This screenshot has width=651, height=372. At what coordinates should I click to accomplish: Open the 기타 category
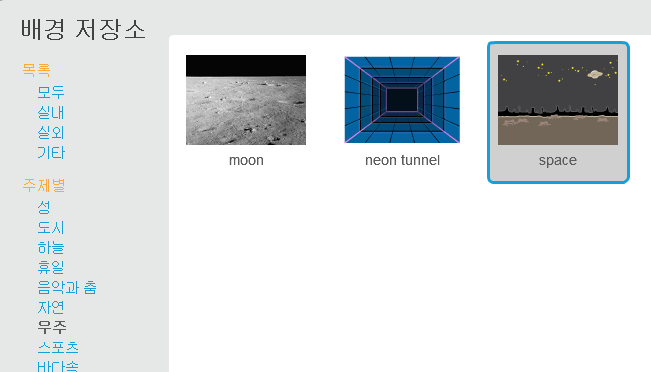click(x=51, y=153)
